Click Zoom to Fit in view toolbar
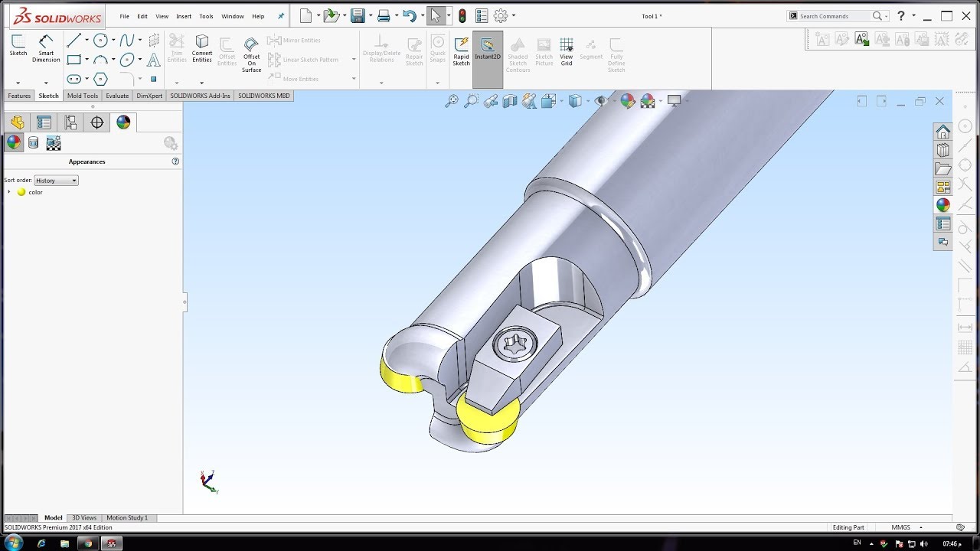980x551 pixels. (x=452, y=101)
